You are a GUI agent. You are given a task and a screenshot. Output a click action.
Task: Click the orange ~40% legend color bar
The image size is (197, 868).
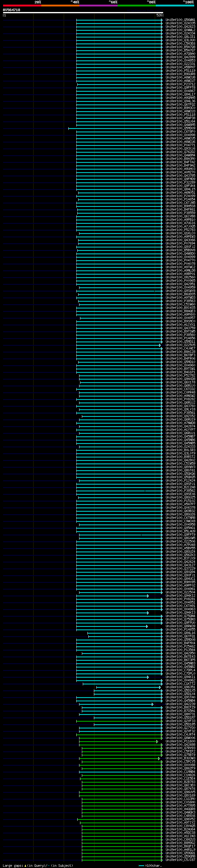[x=60, y=6]
